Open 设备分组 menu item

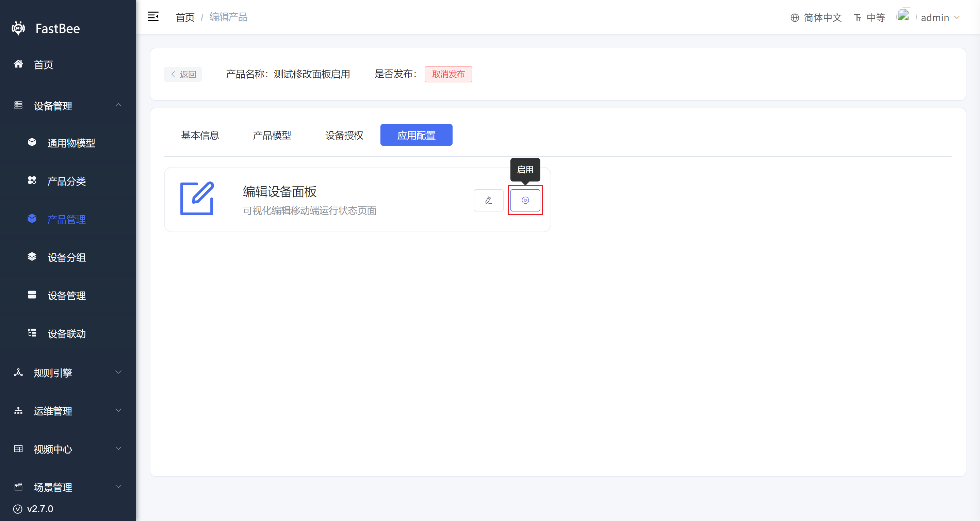click(x=68, y=257)
